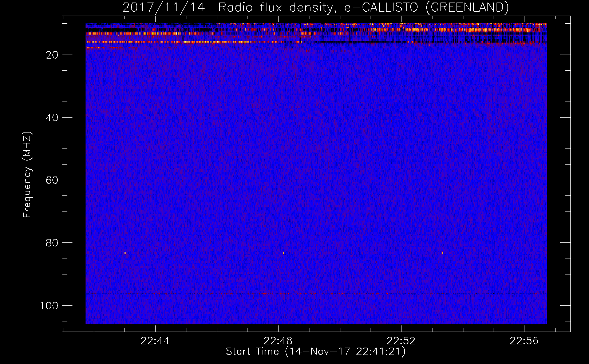Click the 22:52 time tick label
Image resolution: width=589 pixels, height=364 pixels.
click(x=401, y=341)
